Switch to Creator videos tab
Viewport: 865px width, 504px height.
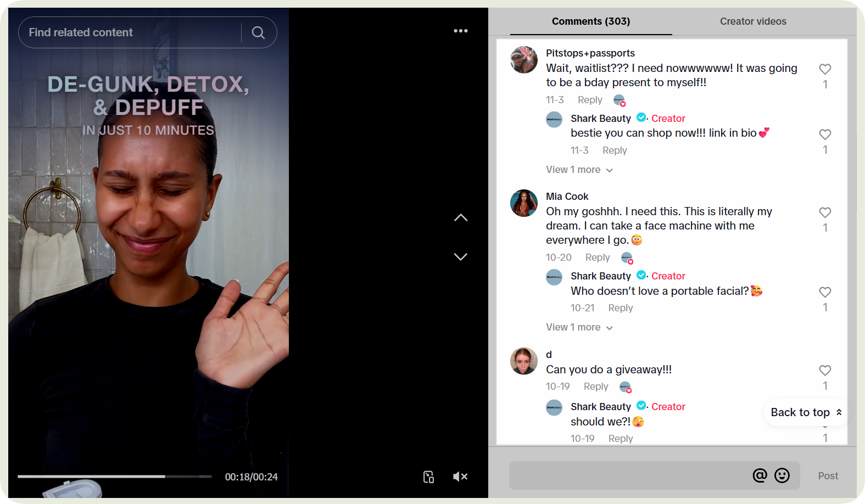[x=753, y=21]
